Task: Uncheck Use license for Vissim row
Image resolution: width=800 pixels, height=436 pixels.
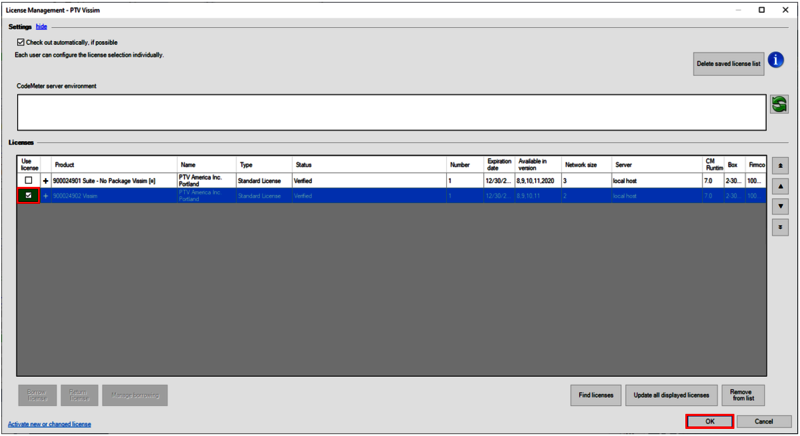Action: [28, 196]
